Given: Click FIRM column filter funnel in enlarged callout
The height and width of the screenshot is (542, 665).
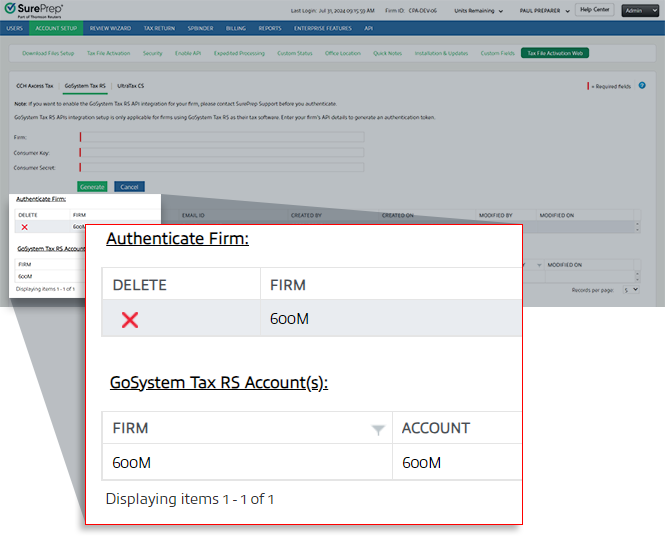Looking at the screenshot, I should (x=378, y=430).
